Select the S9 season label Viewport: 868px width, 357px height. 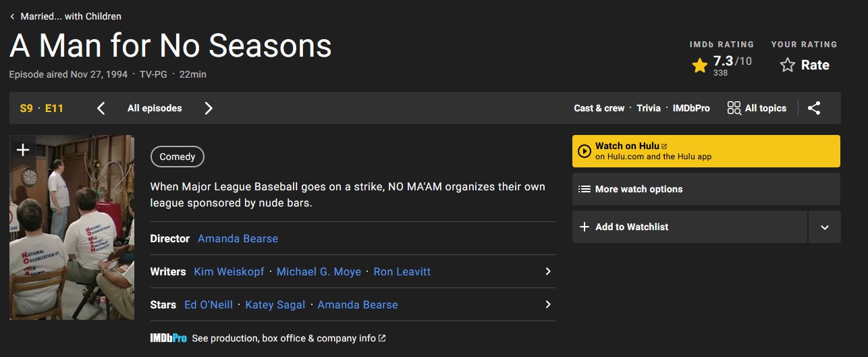coord(26,108)
